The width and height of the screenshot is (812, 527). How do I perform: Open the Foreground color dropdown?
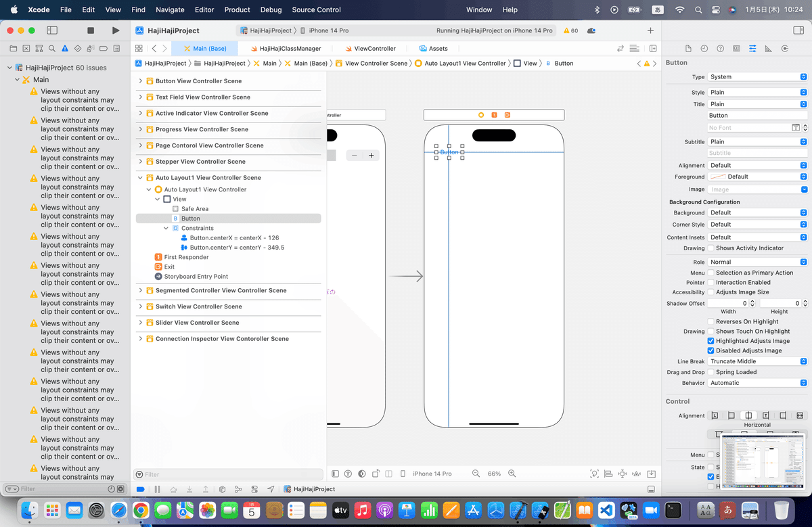(757, 177)
